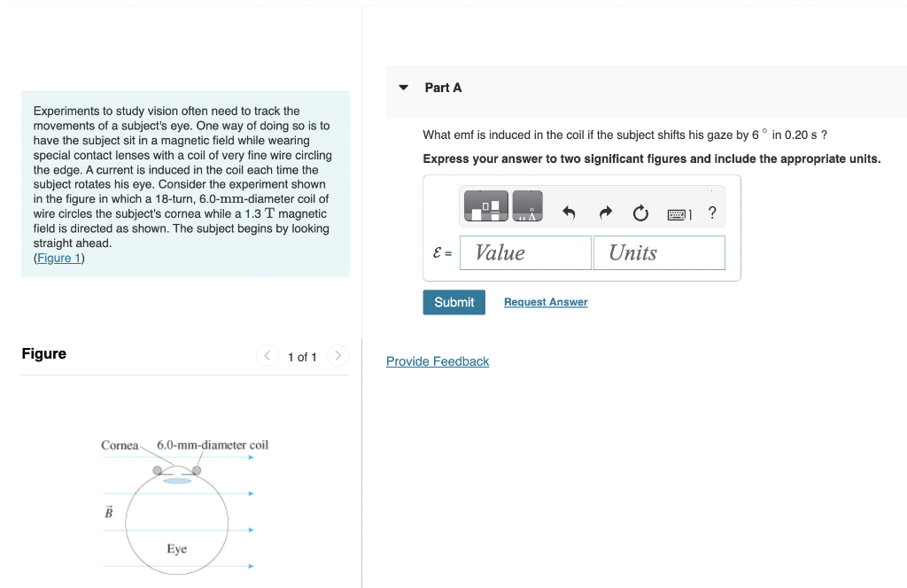
Task: Select the epsilon symbol label beside the inputs
Action: pyautogui.click(x=439, y=252)
